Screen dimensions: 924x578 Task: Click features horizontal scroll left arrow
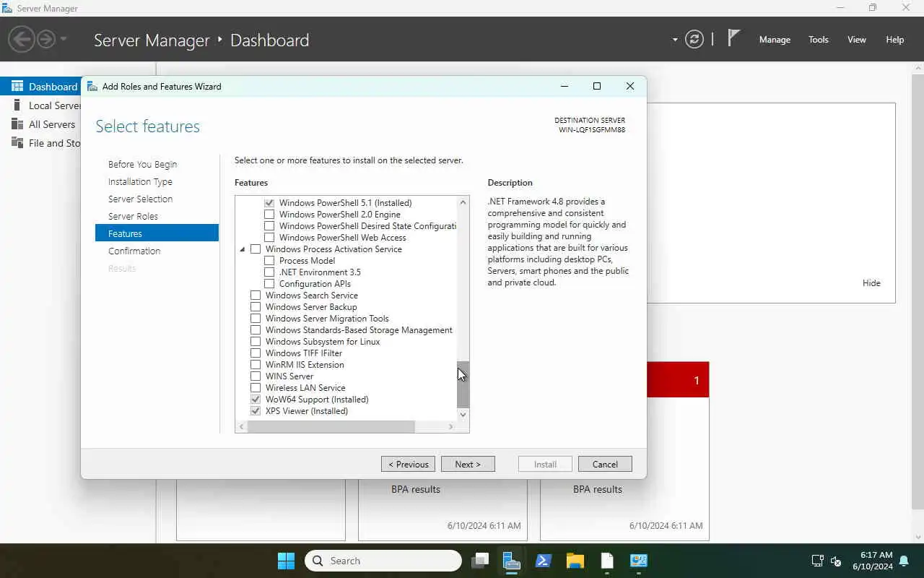click(x=242, y=427)
